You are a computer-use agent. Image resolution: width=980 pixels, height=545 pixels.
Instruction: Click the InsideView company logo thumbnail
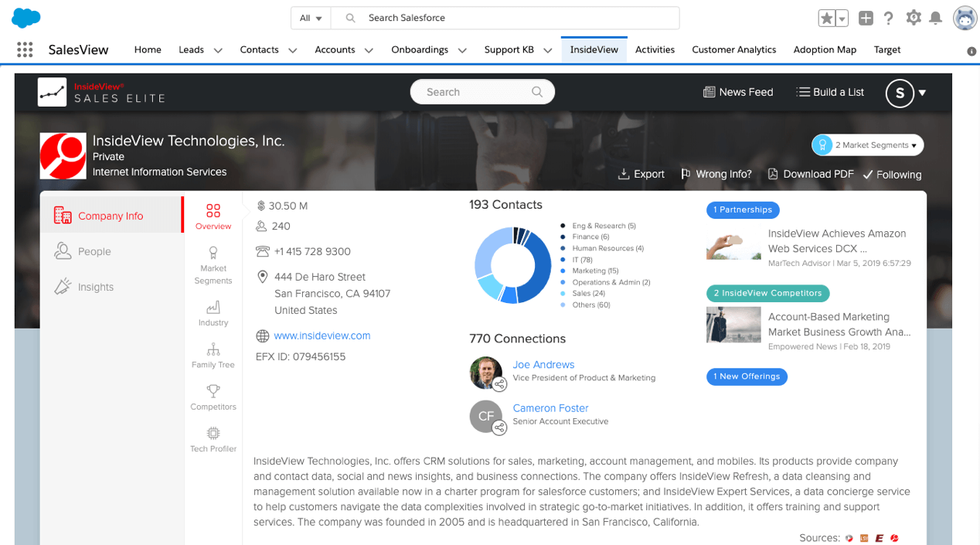click(63, 156)
